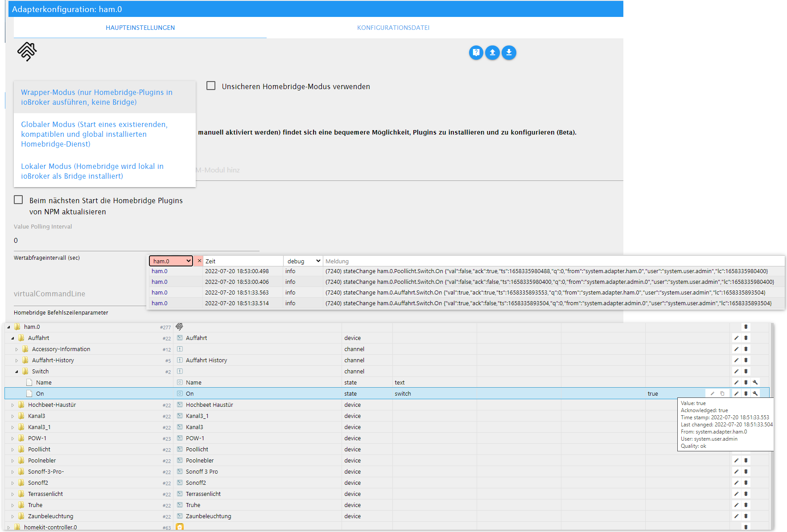Open wrench settings for Name state
787x532 pixels.
point(755,383)
